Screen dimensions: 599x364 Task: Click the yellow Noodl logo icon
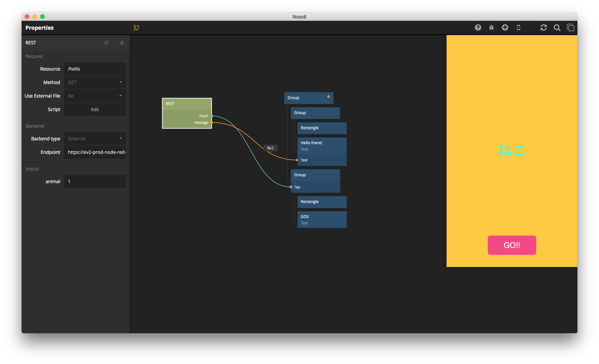pos(136,28)
